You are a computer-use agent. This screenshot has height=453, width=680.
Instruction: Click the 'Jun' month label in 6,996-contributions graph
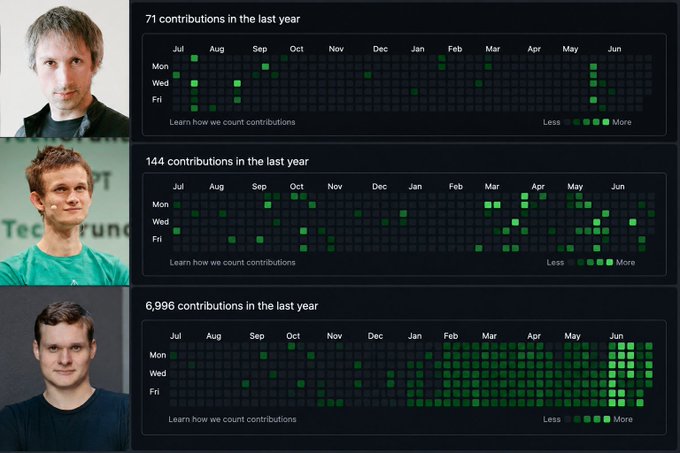[616, 336]
